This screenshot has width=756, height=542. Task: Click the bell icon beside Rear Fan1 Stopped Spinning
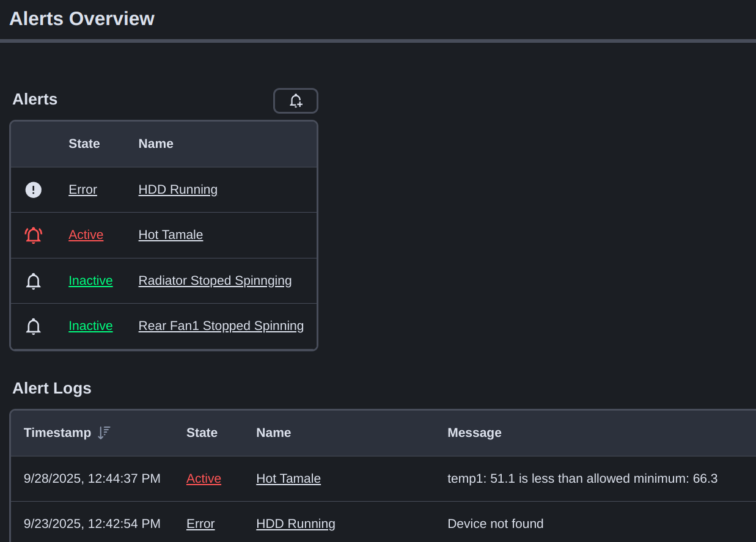(x=34, y=326)
